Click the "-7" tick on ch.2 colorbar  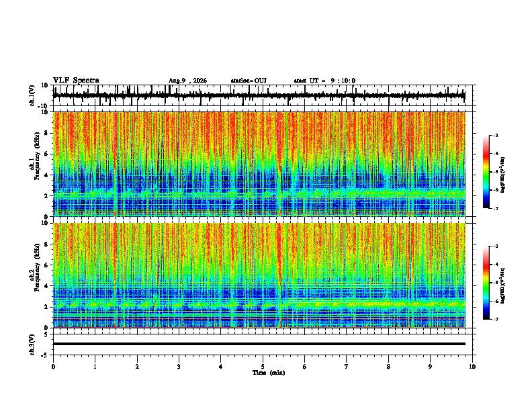coord(496,319)
